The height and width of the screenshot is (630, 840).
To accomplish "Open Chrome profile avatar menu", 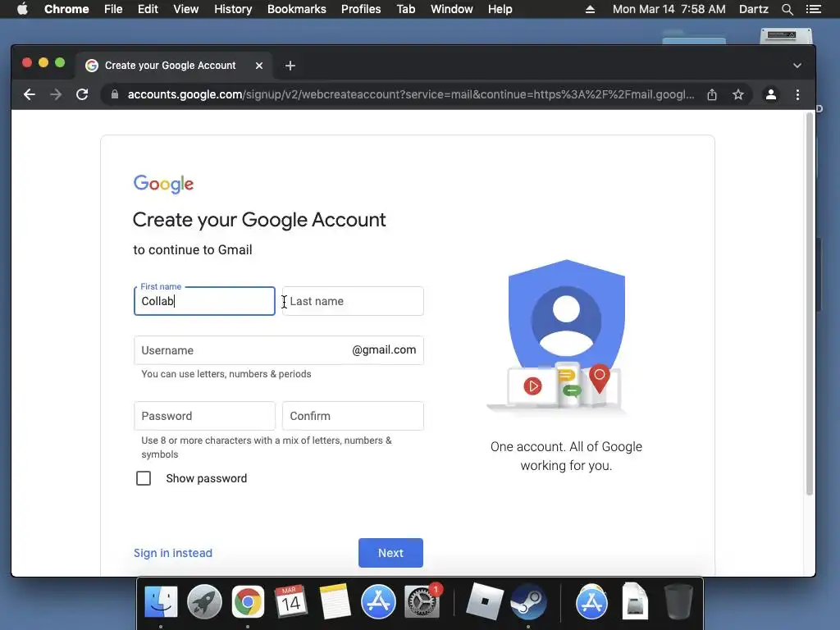I will coord(771,95).
